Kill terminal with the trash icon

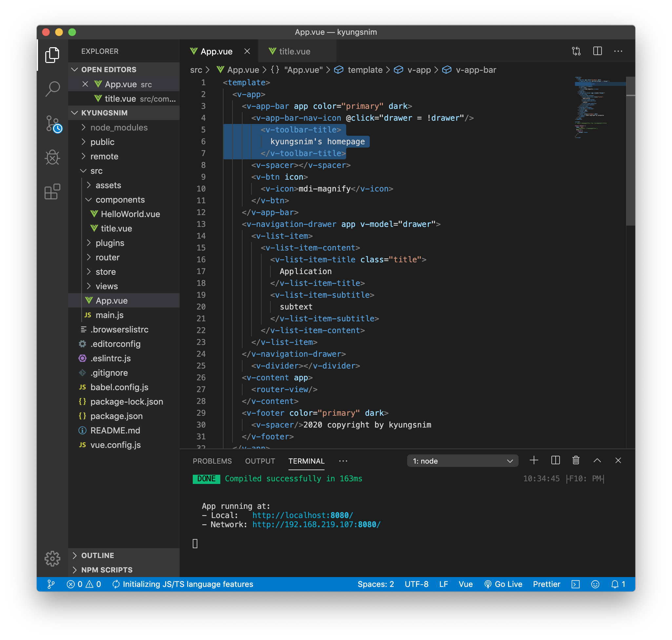coord(576,461)
